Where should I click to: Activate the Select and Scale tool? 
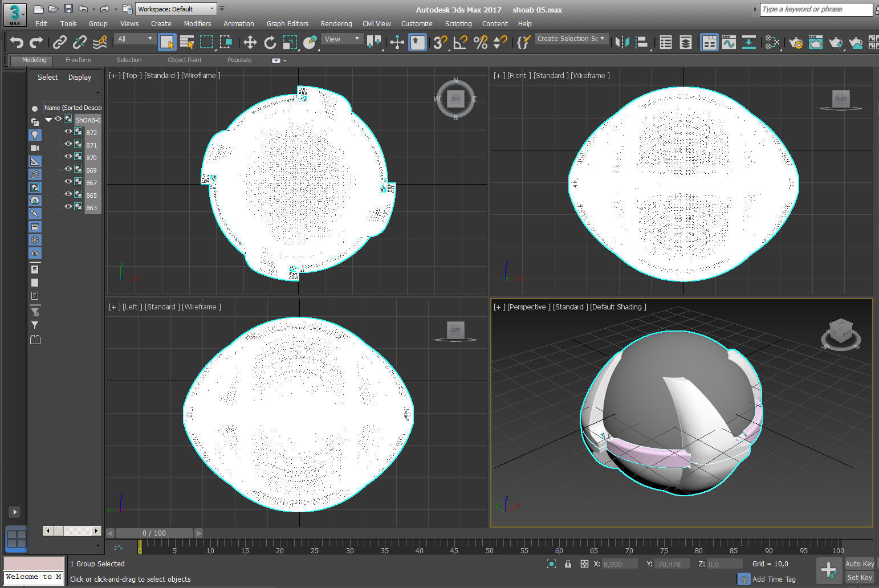click(290, 42)
